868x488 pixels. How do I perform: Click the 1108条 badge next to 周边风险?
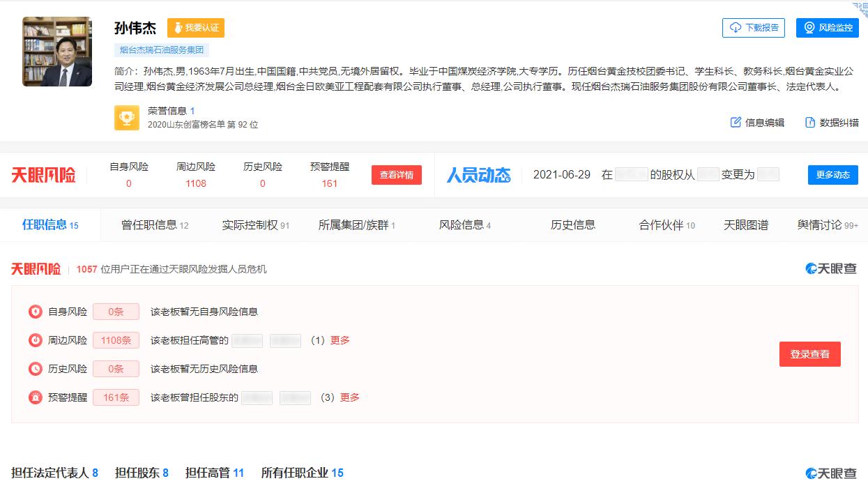click(116, 340)
